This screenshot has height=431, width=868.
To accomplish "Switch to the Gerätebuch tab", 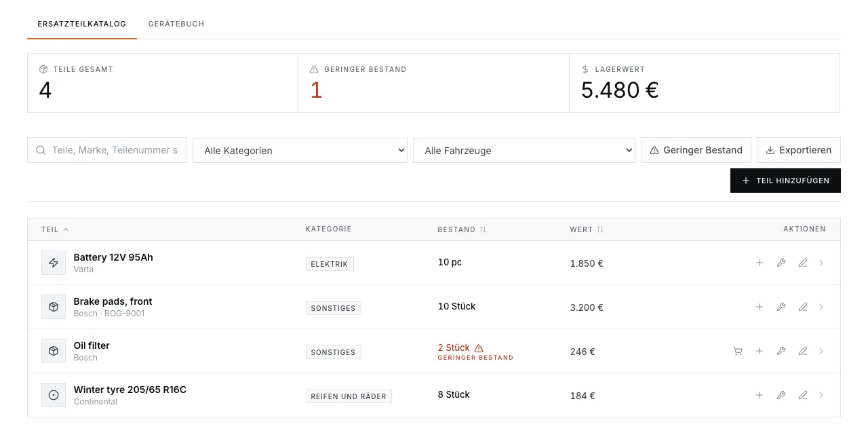I will 176,24.
